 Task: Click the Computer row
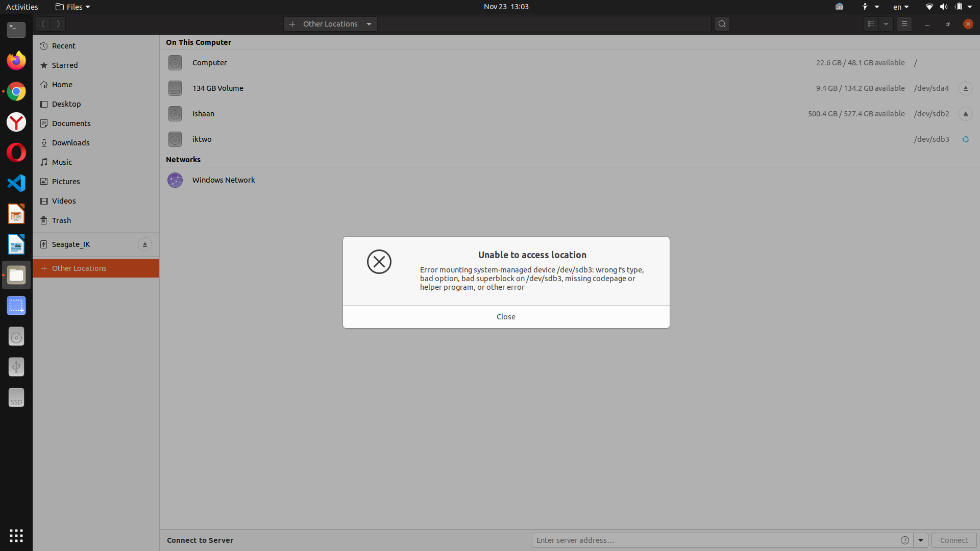[x=570, y=63]
